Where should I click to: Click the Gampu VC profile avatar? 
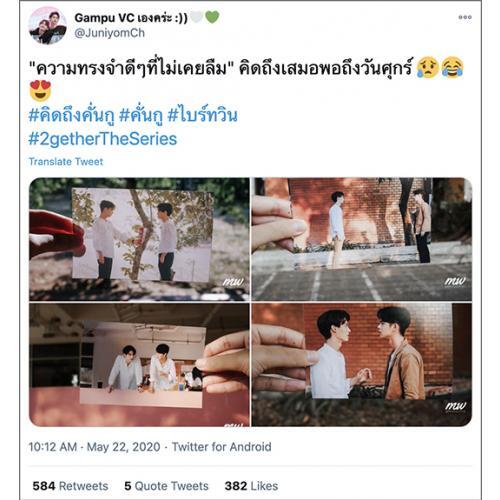47,26
